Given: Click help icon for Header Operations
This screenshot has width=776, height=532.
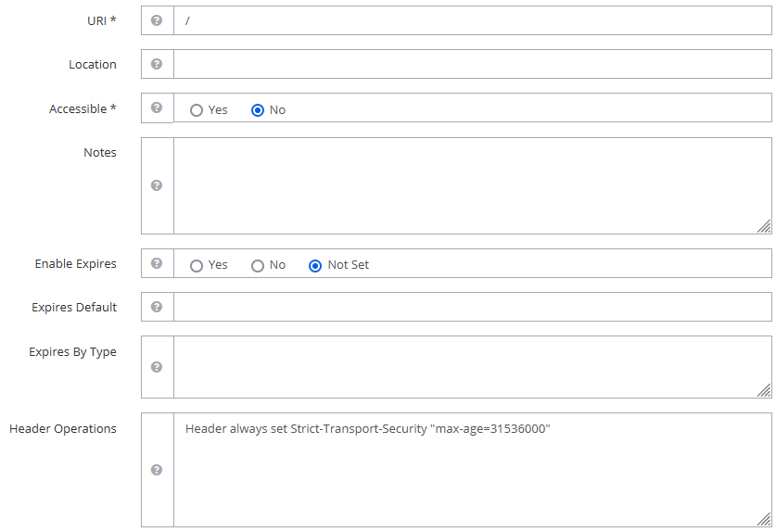Looking at the screenshot, I should tap(157, 470).
